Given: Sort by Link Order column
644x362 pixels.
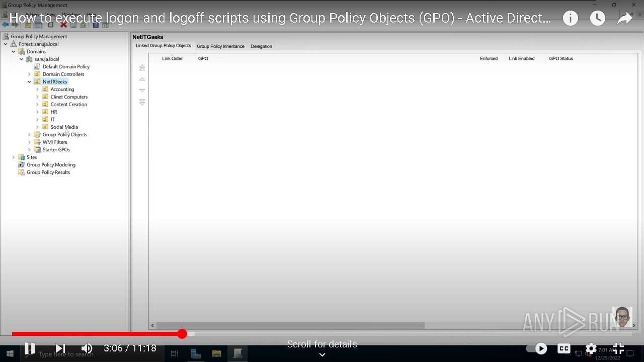Looking at the screenshot, I should (172, 59).
